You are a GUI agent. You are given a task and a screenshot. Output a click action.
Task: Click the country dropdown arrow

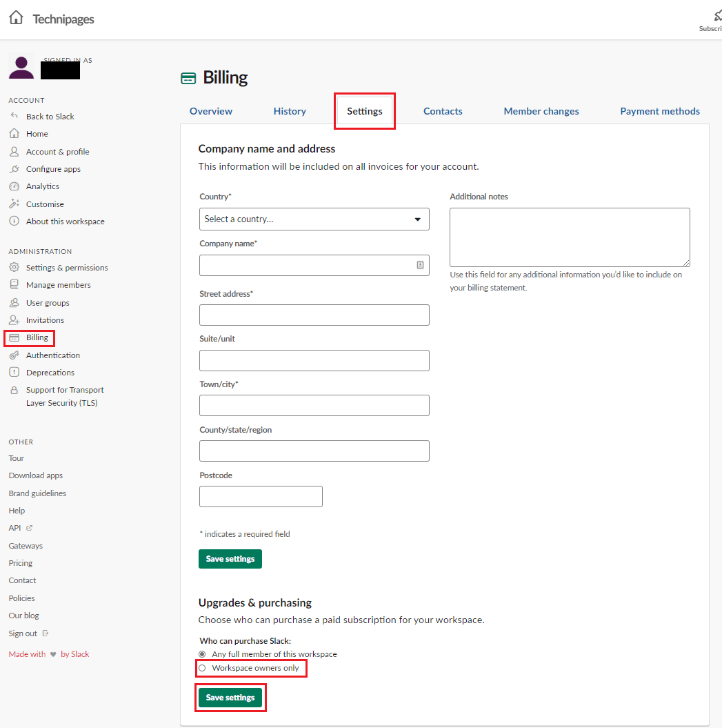[418, 219]
